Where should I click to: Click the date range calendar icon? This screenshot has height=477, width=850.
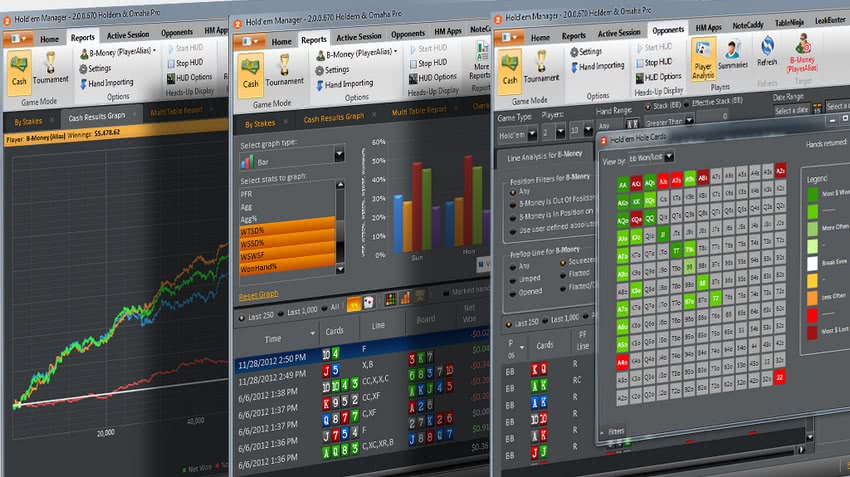pos(817,108)
